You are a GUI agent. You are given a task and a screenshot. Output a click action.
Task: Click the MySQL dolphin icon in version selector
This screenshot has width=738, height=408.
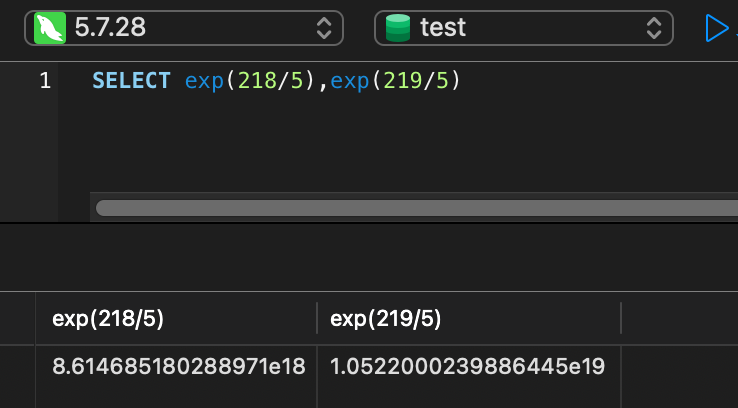pyautogui.click(x=50, y=28)
